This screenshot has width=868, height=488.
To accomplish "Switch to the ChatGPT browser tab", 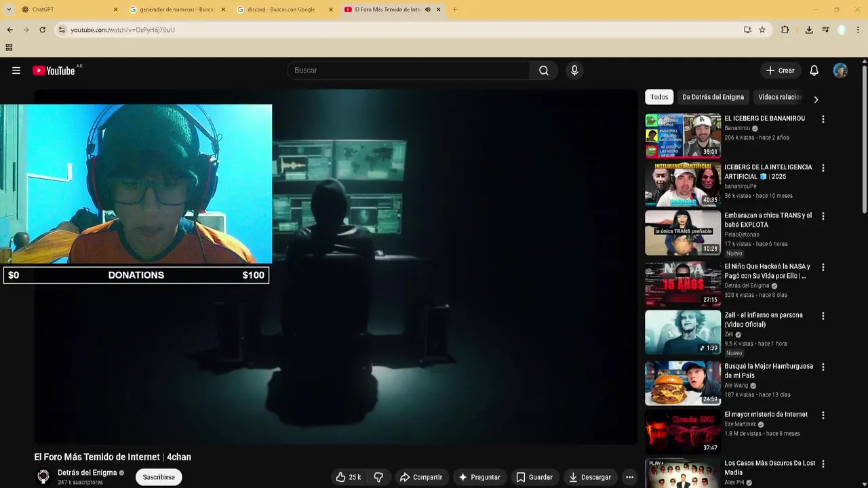I will (x=70, y=9).
